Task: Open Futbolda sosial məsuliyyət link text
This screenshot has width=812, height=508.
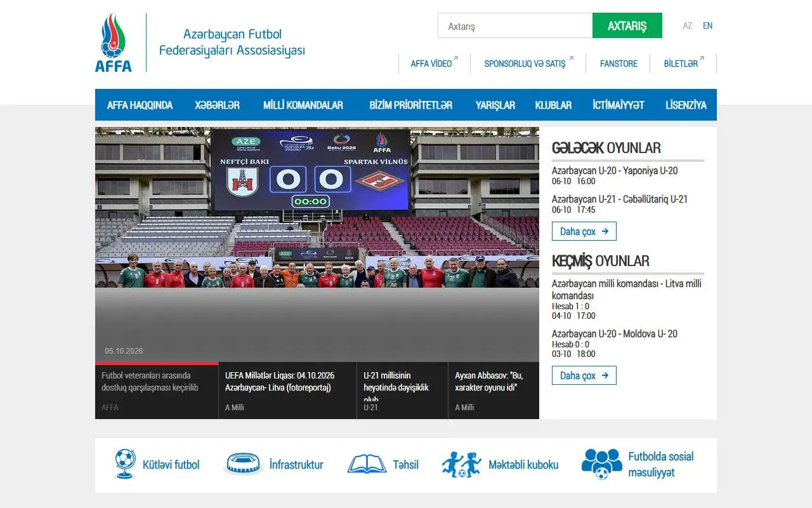Action: click(x=661, y=465)
